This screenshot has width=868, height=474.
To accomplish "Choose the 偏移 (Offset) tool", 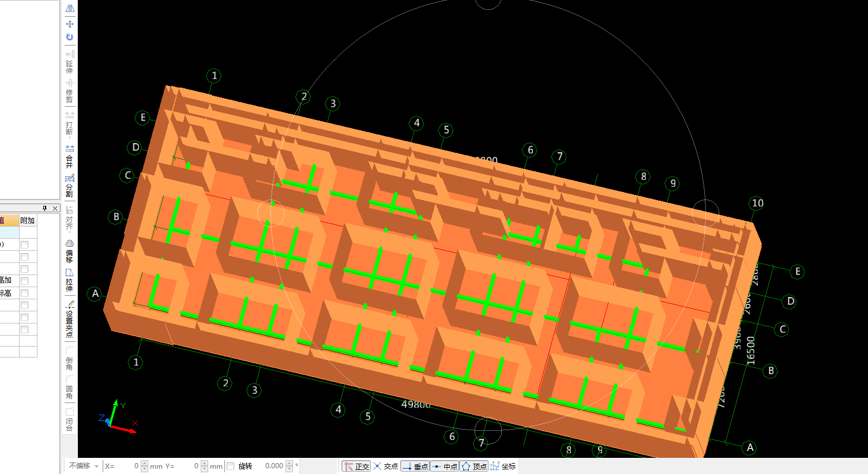I will (x=70, y=251).
